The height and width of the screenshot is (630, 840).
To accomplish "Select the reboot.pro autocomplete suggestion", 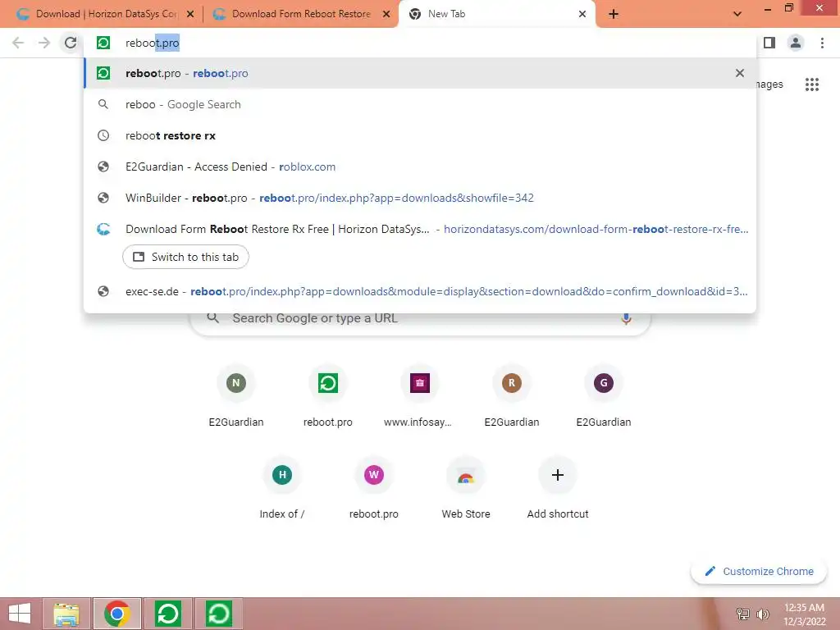I will pyautogui.click(x=420, y=73).
